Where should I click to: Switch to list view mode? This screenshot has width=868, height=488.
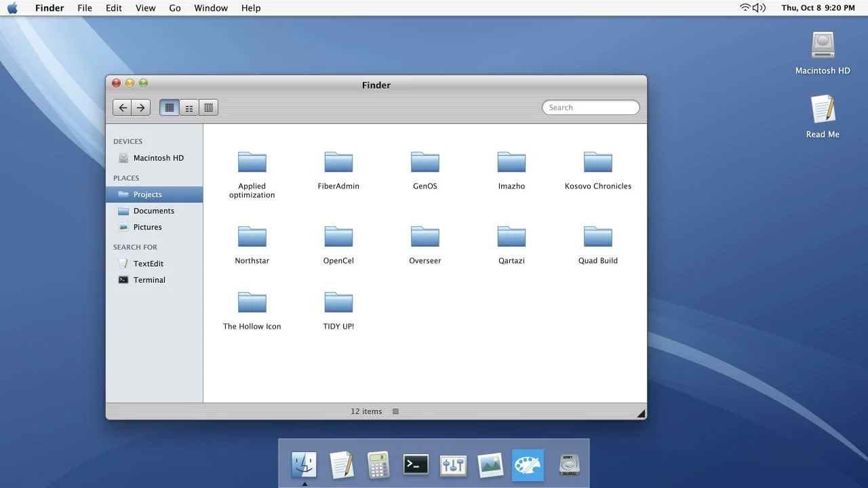point(189,107)
